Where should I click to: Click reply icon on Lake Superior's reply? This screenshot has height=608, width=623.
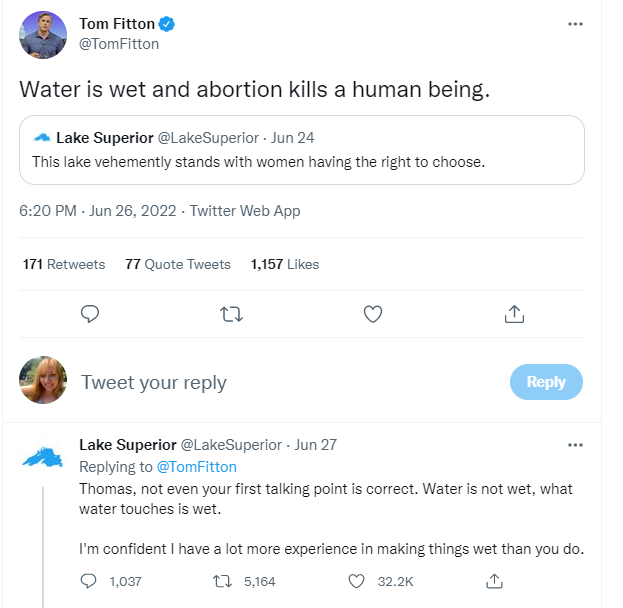click(x=89, y=581)
